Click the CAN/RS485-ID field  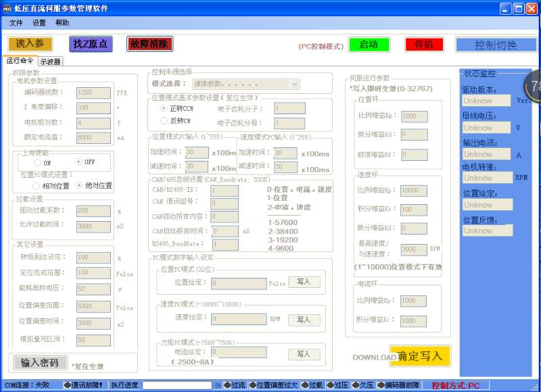(x=225, y=191)
